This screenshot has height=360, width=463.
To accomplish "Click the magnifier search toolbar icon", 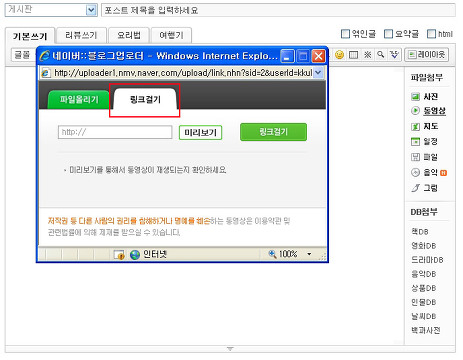I will click(381, 54).
